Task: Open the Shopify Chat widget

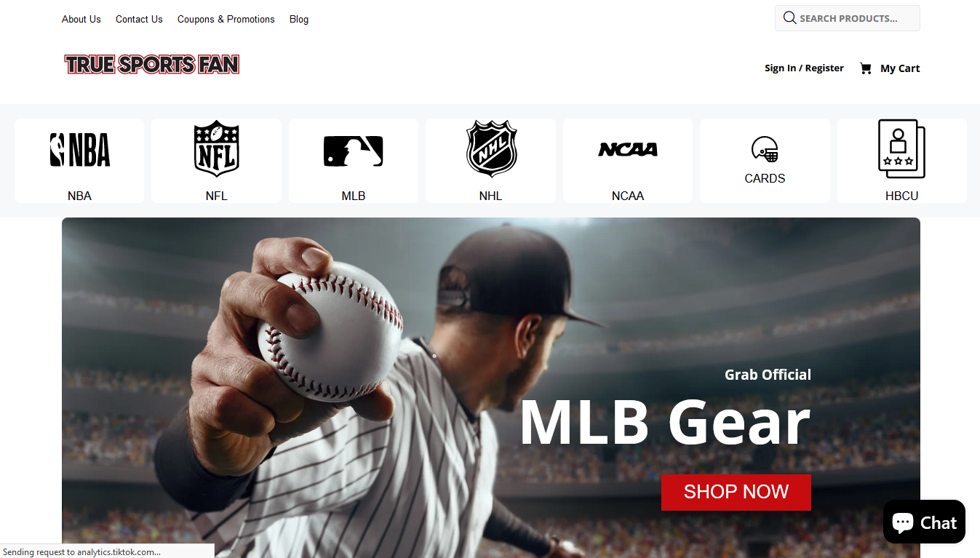Action: [x=924, y=522]
